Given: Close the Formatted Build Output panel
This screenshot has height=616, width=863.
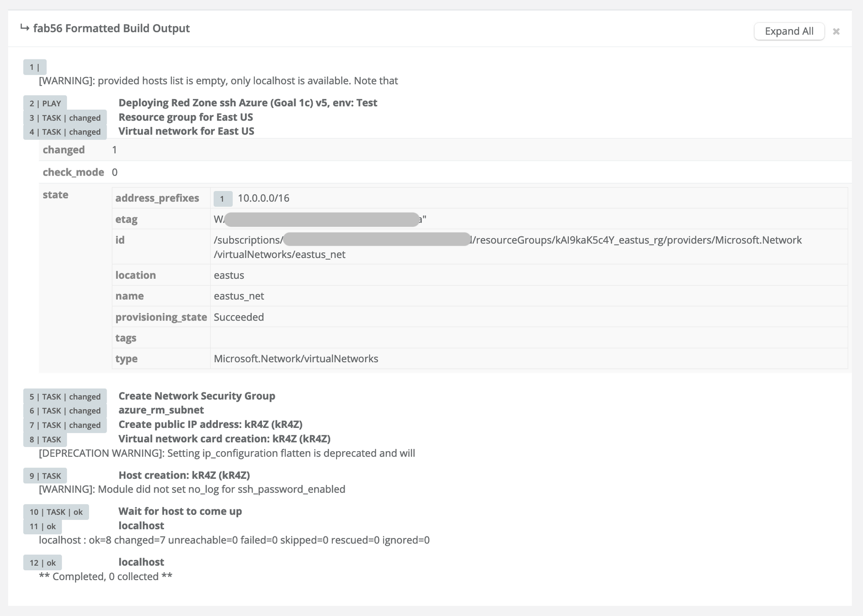Looking at the screenshot, I should (x=836, y=31).
